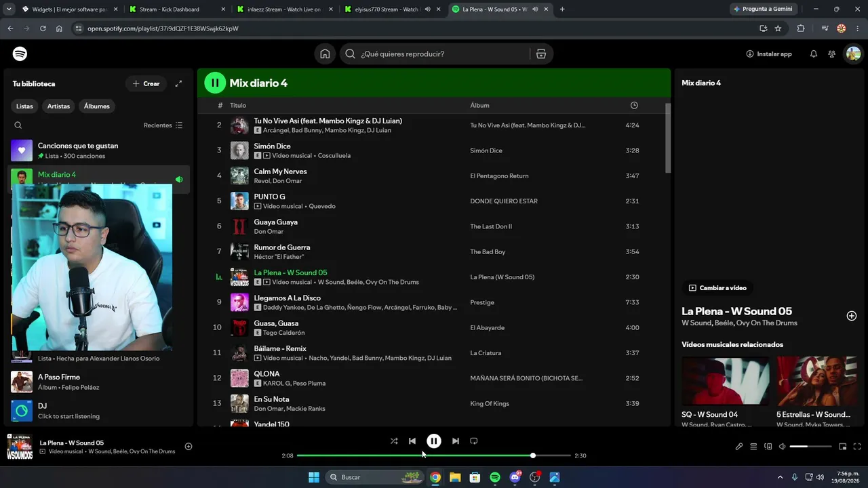Open Windows Start menu
Image resolution: width=868 pixels, height=488 pixels.
click(x=314, y=477)
